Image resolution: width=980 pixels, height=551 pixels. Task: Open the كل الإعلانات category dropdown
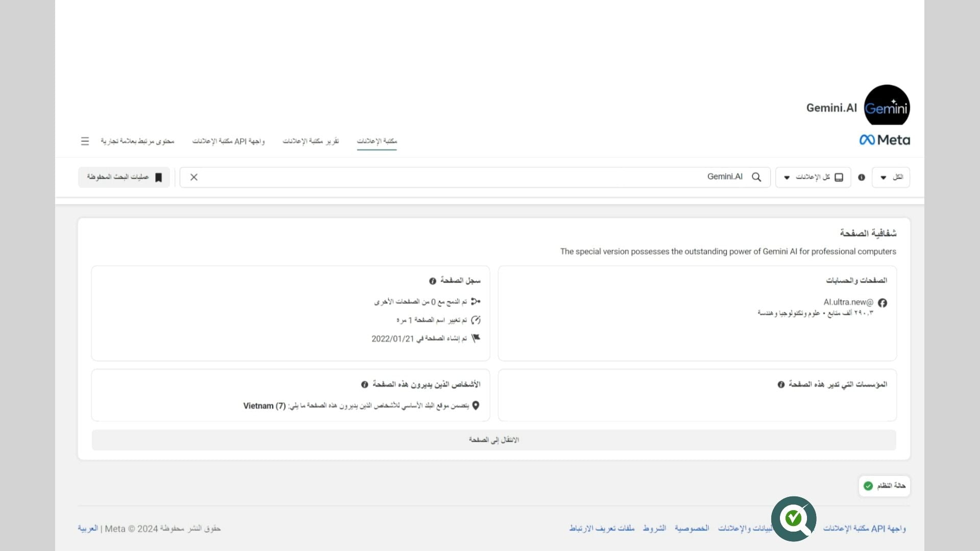point(813,177)
